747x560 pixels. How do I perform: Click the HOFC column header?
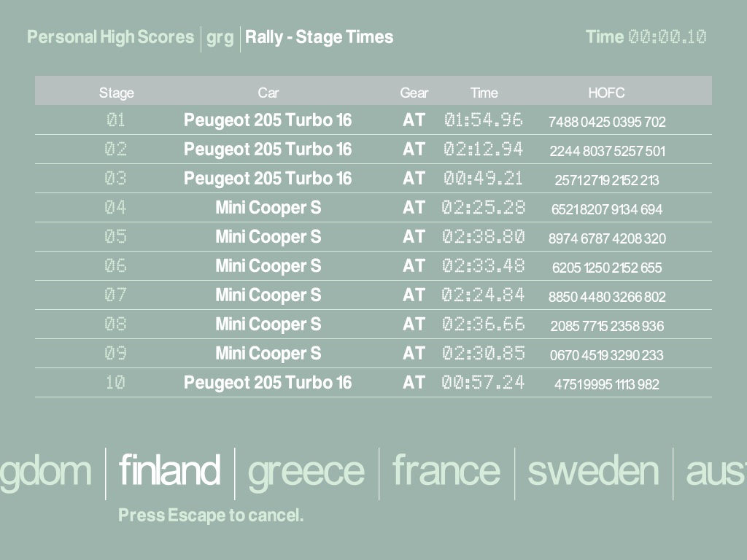coord(606,93)
